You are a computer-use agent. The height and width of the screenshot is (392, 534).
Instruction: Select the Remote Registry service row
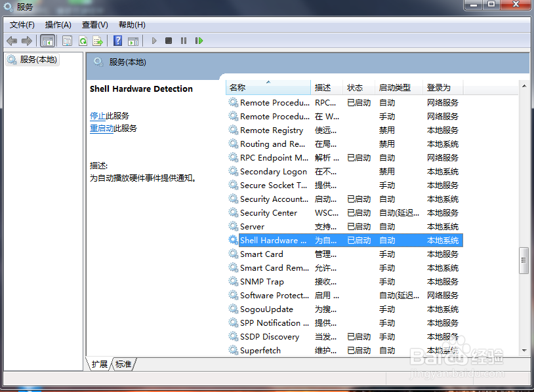pyautogui.click(x=344, y=130)
